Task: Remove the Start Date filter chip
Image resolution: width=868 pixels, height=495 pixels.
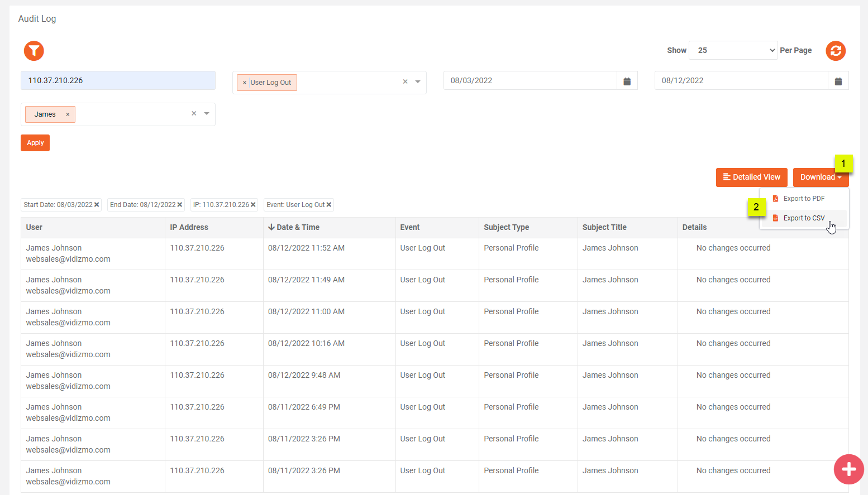Action: (97, 205)
